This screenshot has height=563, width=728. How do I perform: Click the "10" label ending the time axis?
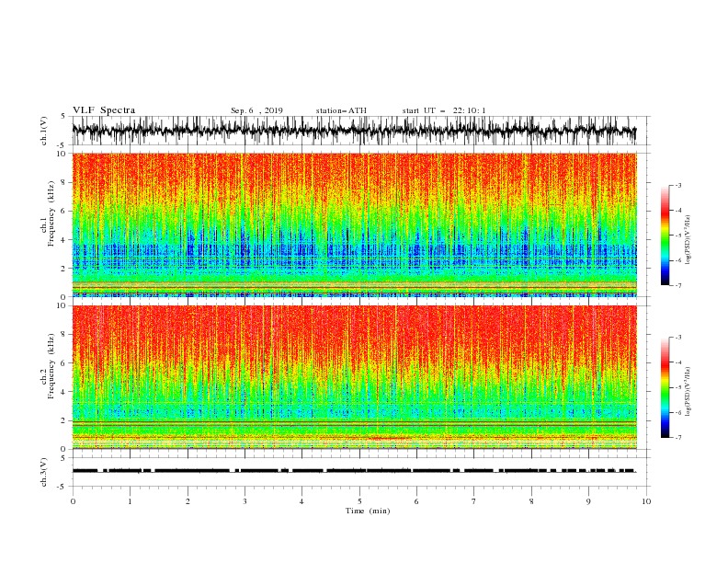tap(646, 501)
